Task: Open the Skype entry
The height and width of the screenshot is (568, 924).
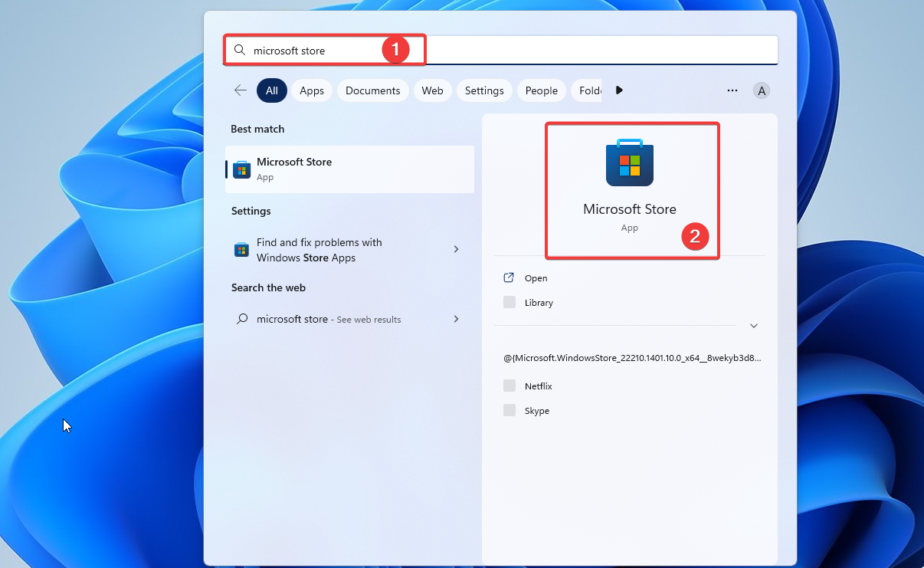Action: coord(630,411)
